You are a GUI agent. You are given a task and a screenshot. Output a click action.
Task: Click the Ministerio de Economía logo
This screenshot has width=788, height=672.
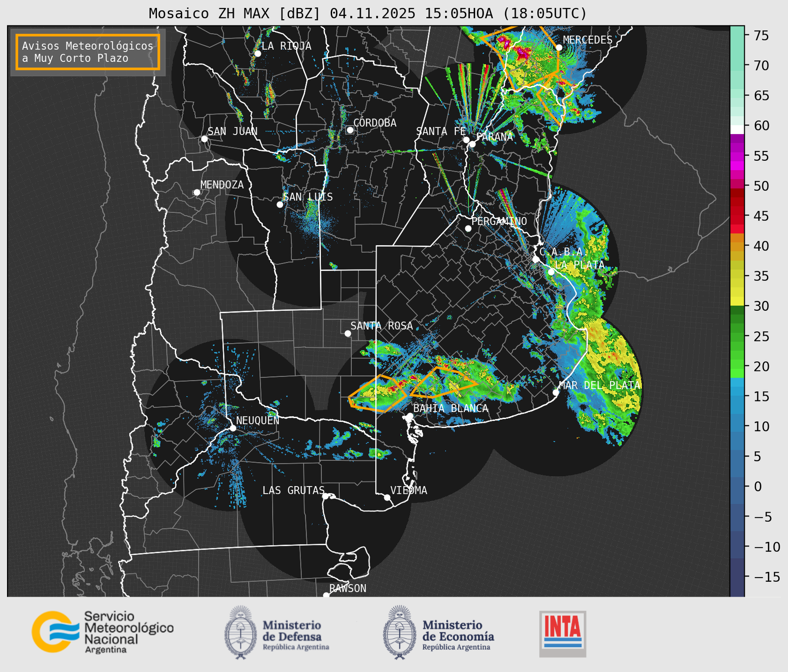coord(438,632)
